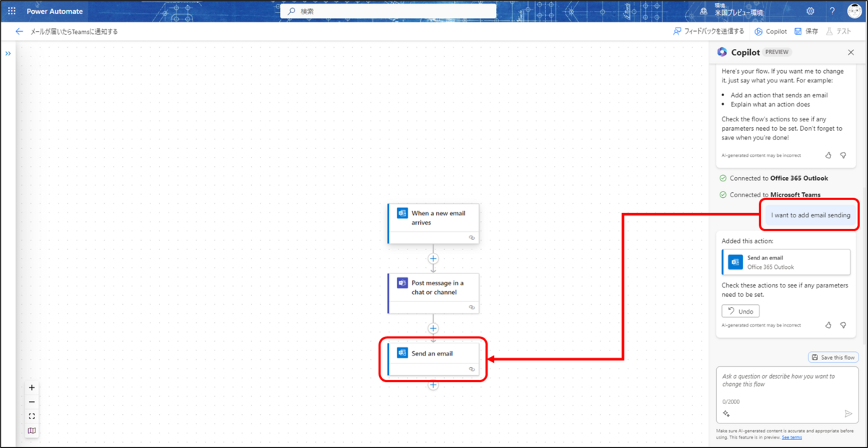Click the PREVIEW badge next to Copilot
Screen dimensions: 868x448
[x=778, y=52]
